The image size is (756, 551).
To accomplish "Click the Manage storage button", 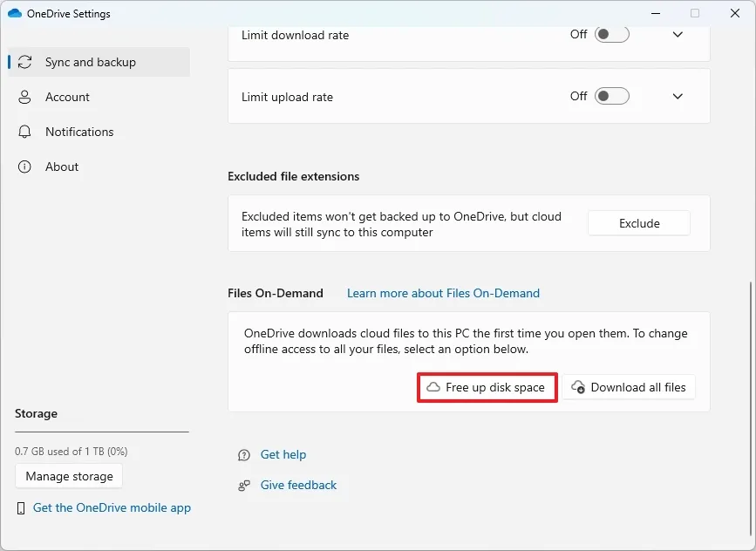I will (68, 476).
